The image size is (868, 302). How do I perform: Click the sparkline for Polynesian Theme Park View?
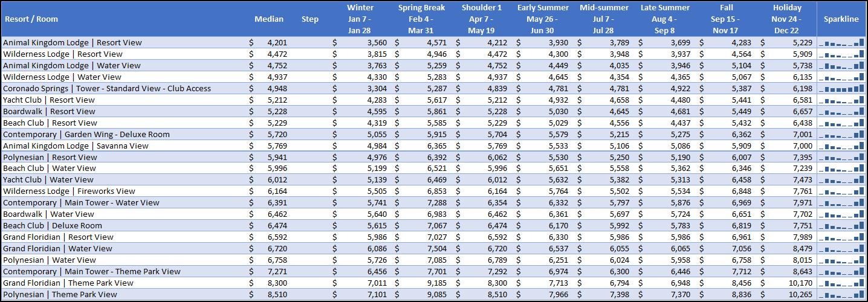coord(841,294)
